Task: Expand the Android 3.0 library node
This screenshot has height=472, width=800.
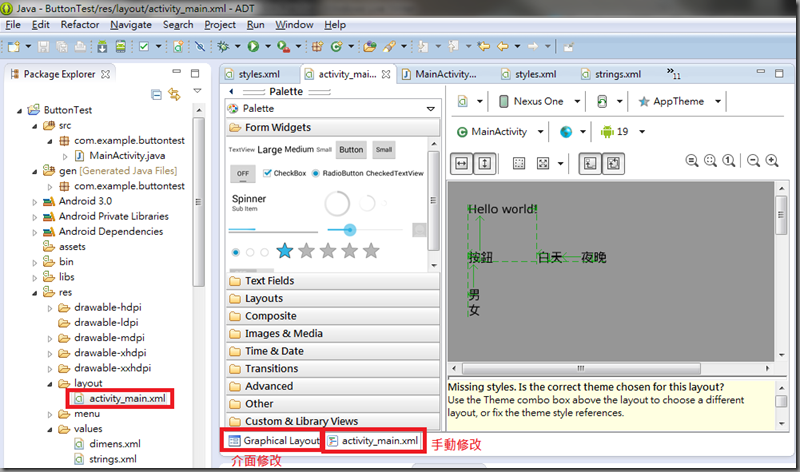Action: click(x=35, y=202)
